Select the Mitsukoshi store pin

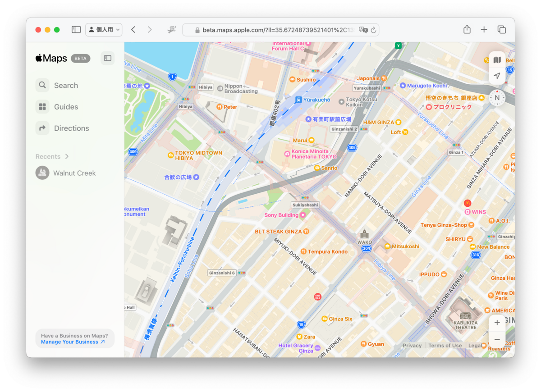point(387,246)
